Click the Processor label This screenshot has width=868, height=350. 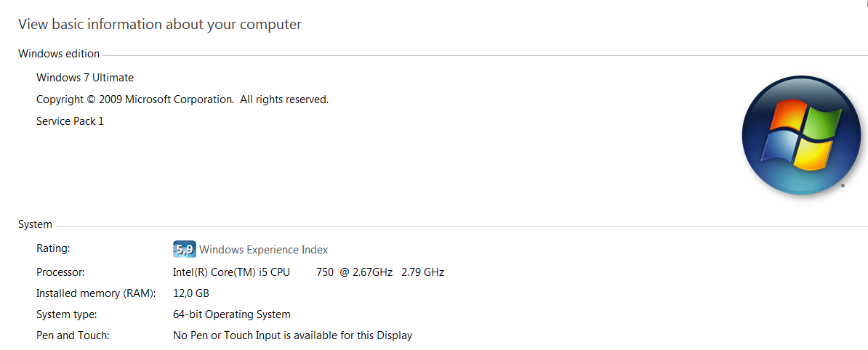(x=60, y=272)
